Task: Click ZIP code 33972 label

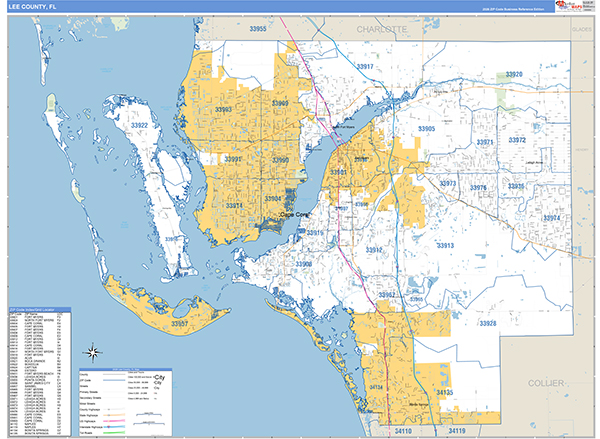Action: point(517,140)
